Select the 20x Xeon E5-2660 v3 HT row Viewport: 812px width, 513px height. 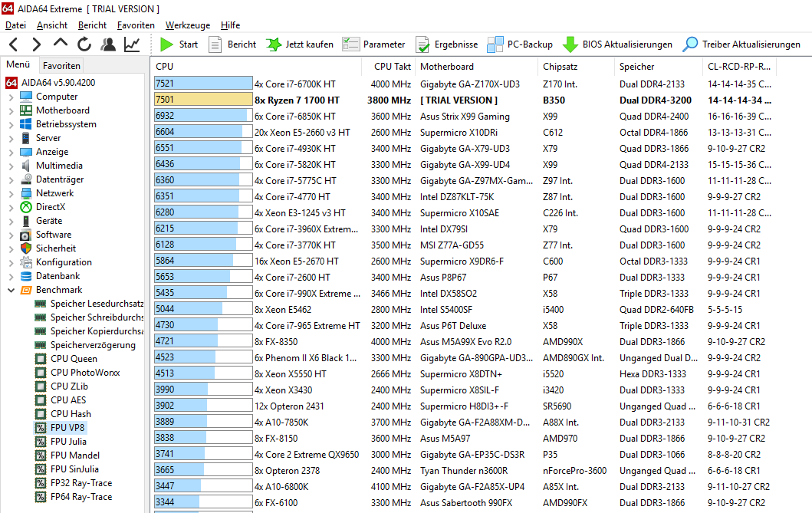tap(463, 133)
